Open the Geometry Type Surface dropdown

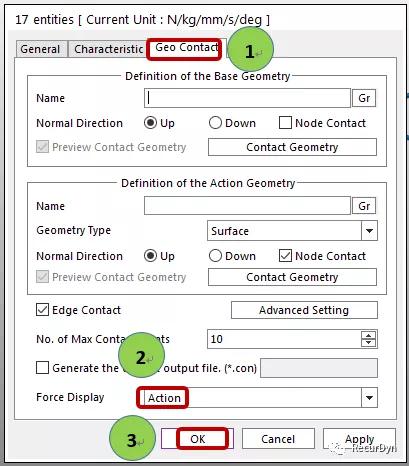[x=369, y=231]
